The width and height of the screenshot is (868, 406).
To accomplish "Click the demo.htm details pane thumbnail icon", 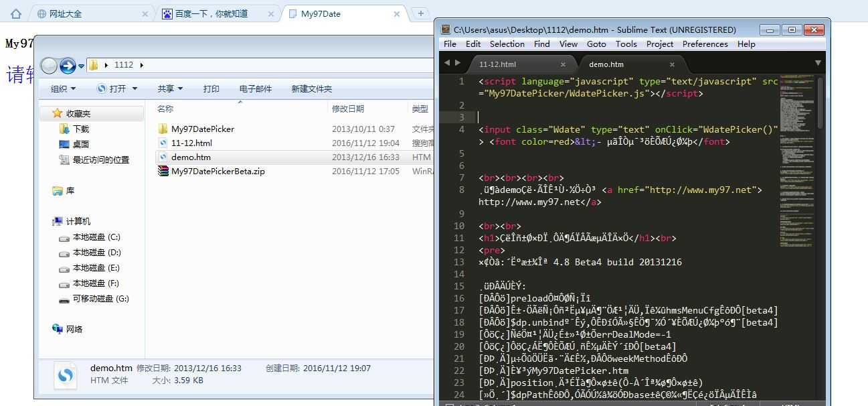I will click(x=65, y=375).
